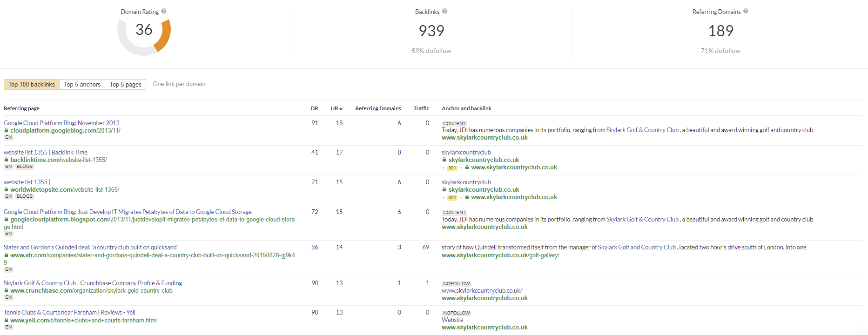Viewport: 868px width, 335px height.
Task: Click the 301 redirect badge in worldwidetopsite.com row
Action: (x=452, y=198)
